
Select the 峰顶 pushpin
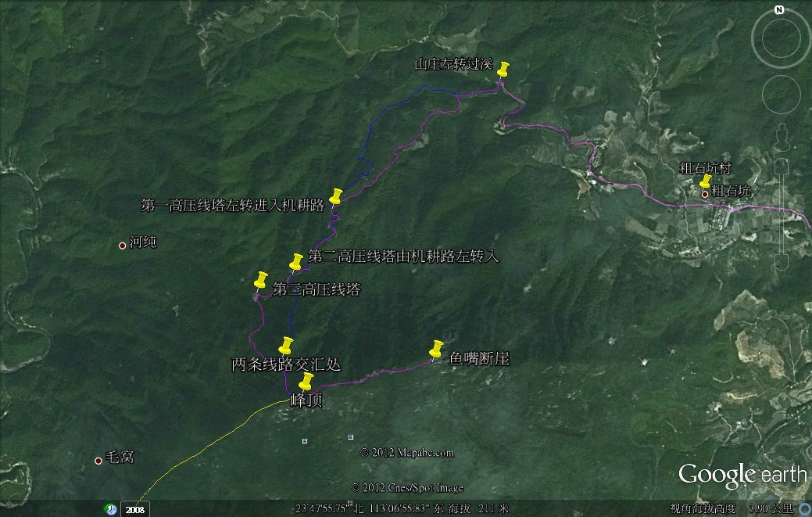pyautogui.click(x=306, y=381)
